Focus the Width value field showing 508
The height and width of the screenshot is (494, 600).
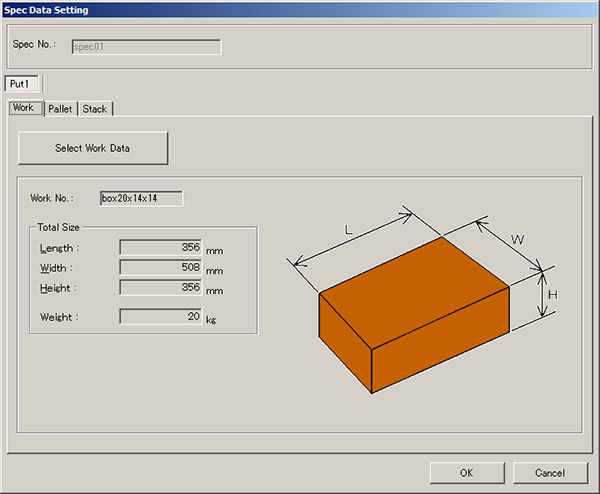(x=160, y=267)
